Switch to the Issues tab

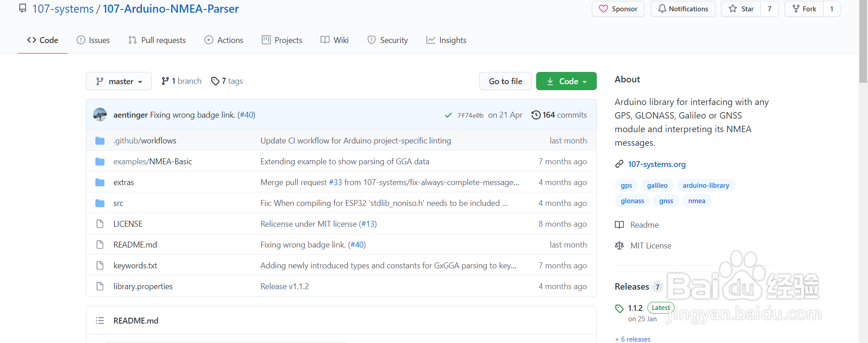[x=93, y=40]
